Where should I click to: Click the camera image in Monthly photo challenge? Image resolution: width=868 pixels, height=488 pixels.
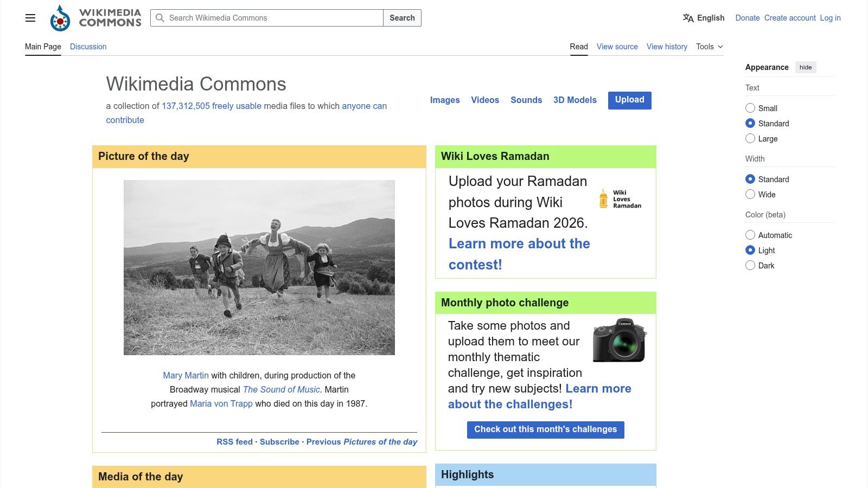[620, 340]
